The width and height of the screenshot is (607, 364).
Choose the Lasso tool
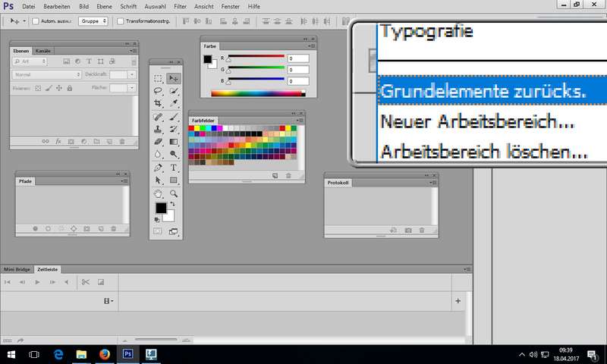coord(158,90)
